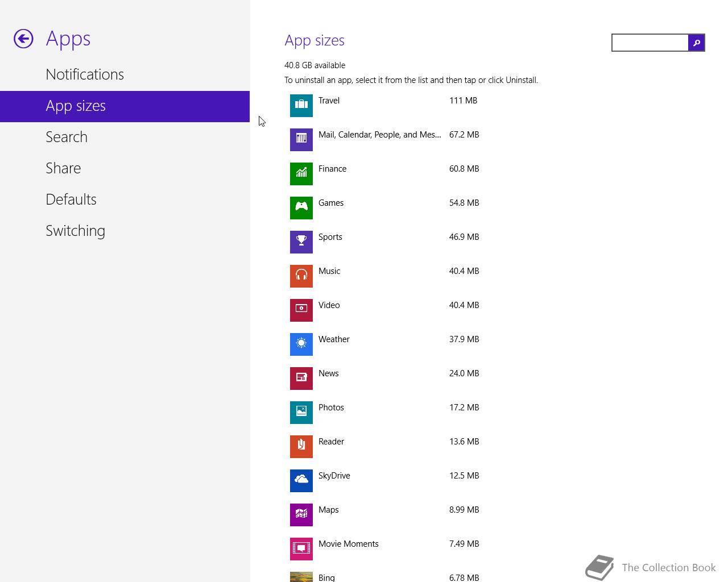Image resolution: width=728 pixels, height=582 pixels.
Task: Open the Search settings page
Action: tap(67, 137)
